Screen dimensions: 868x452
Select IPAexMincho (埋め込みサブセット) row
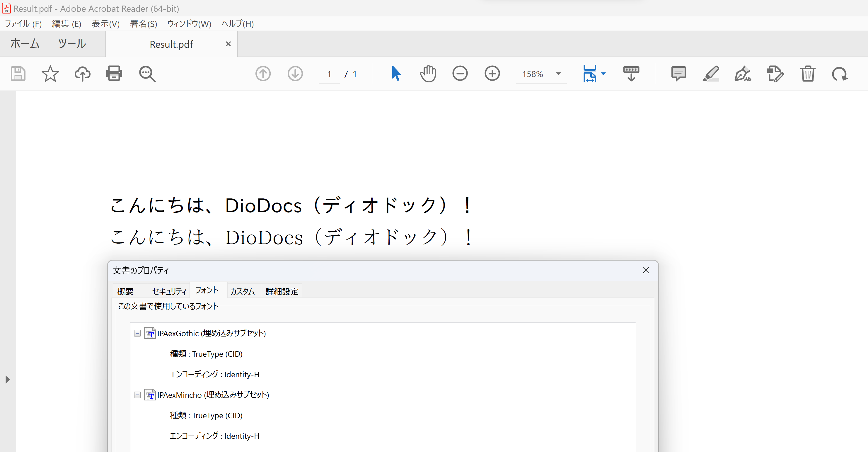pyautogui.click(x=213, y=395)
